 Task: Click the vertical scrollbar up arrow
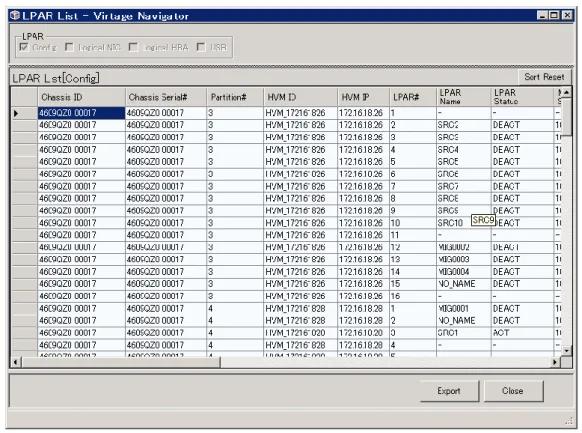(566, 92)
